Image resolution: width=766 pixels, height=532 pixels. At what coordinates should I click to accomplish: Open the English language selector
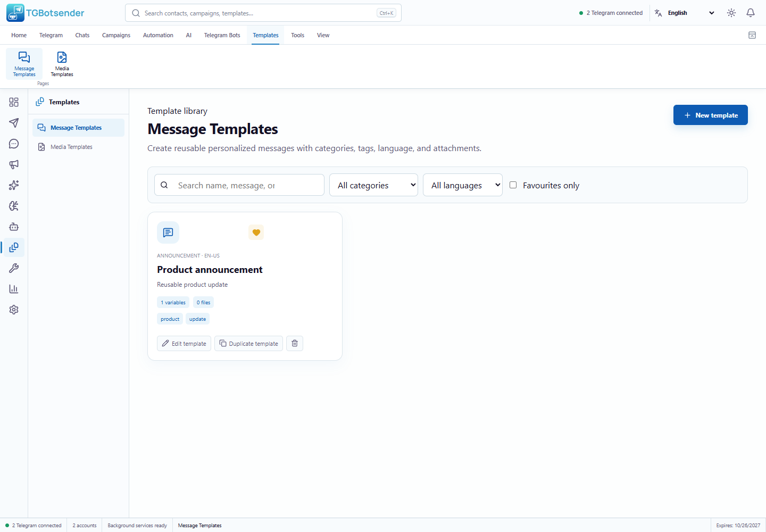pos(685,13)
